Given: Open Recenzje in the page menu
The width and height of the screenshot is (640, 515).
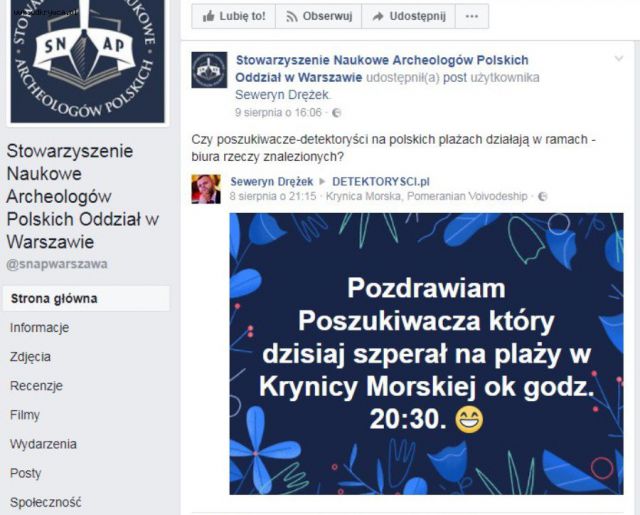Looking at the screenshot, I should tap(36, 386).
